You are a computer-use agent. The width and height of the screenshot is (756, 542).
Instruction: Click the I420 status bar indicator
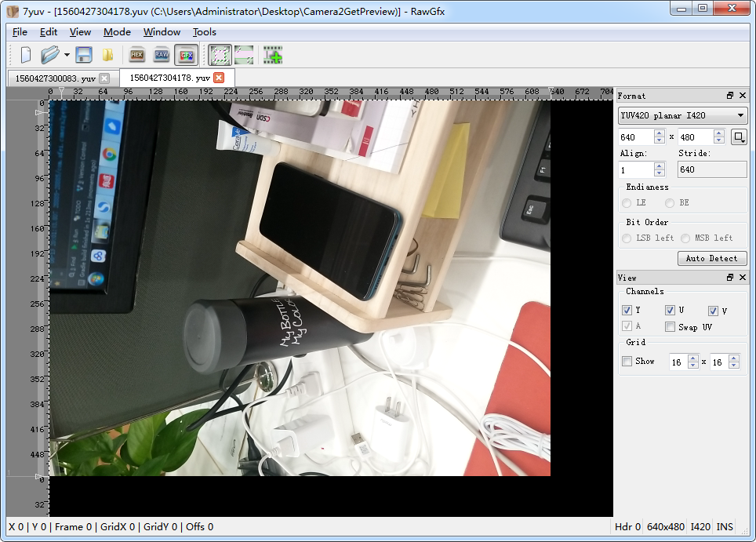(x=700, y=526)
